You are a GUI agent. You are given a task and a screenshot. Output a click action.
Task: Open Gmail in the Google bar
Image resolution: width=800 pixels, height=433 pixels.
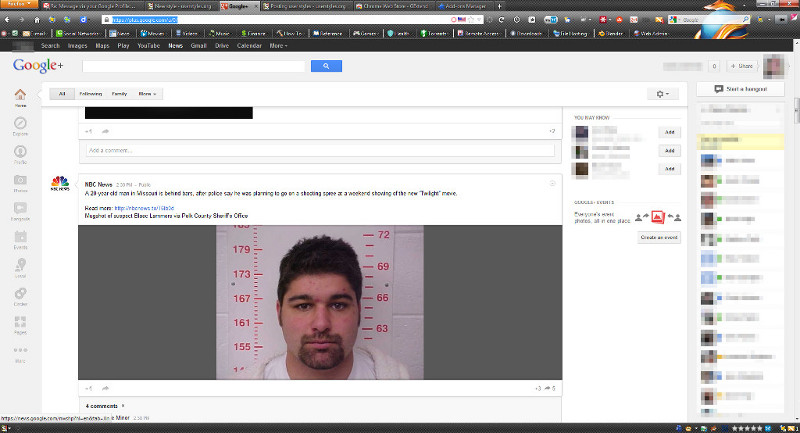point(198,45)
